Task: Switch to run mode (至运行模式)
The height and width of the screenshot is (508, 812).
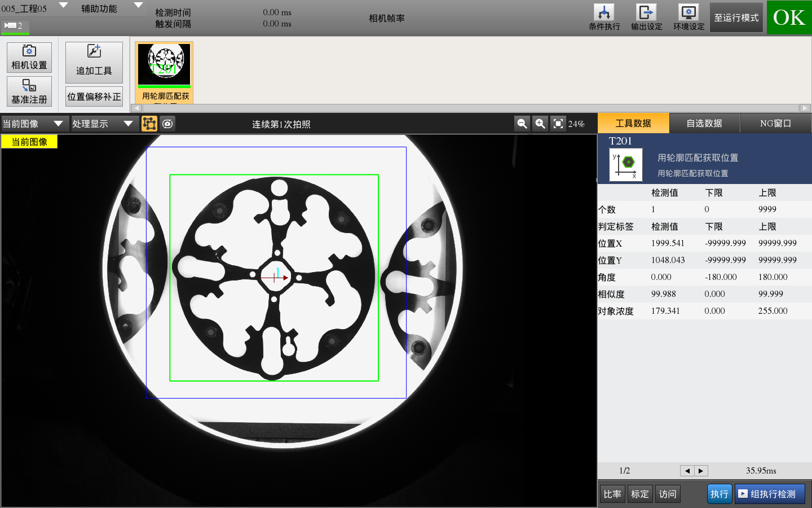Action: click(x=736, y=17)
